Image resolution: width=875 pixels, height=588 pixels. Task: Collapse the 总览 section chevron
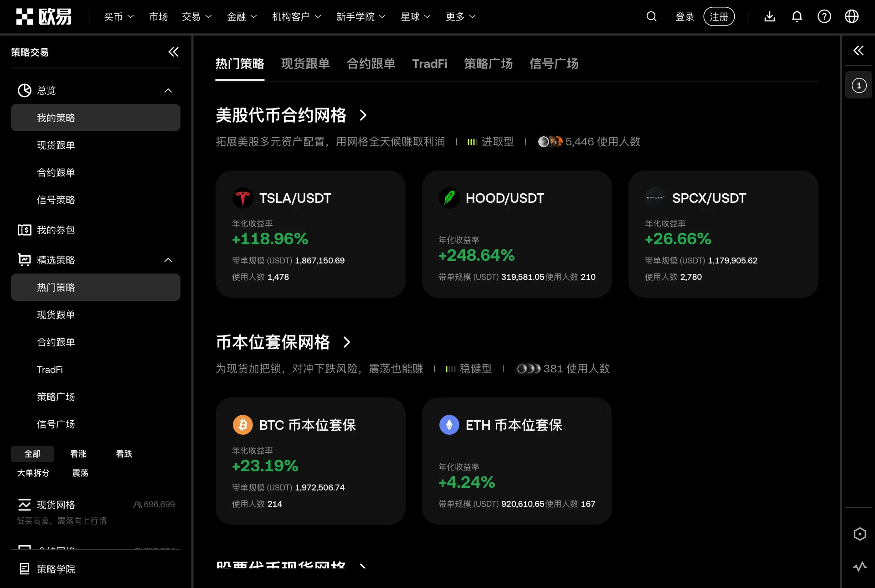[x=168, y=91]
